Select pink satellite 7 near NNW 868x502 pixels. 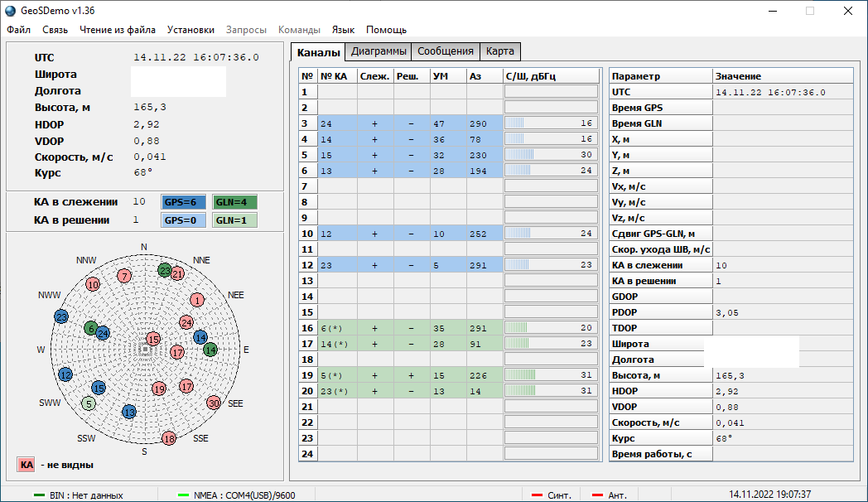[124, 276]
